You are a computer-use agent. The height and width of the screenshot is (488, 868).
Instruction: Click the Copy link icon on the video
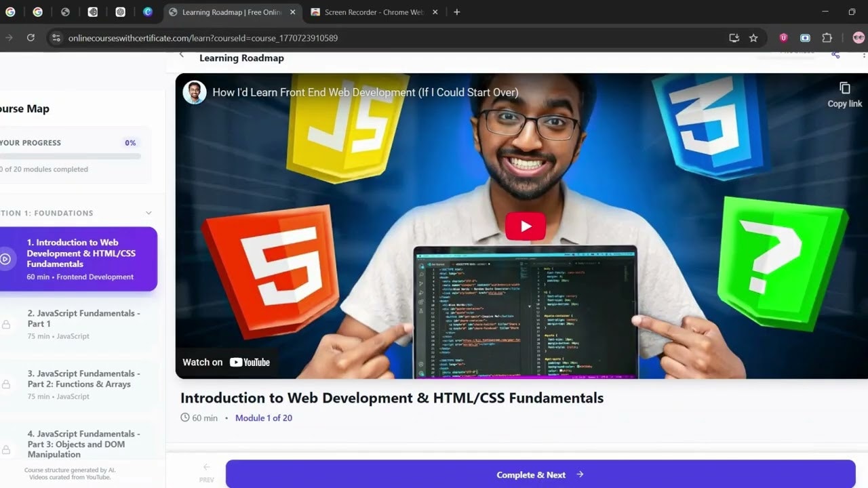coord(844,88)
